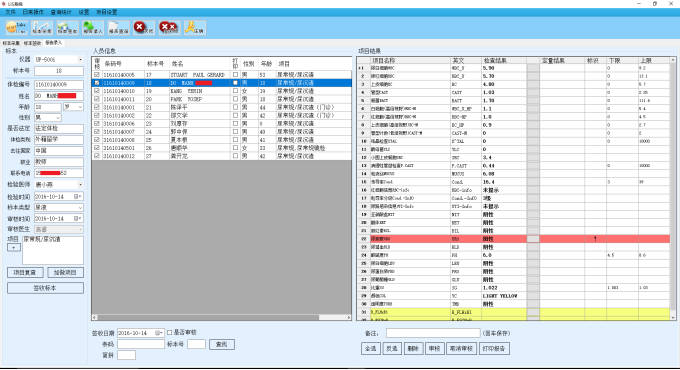The width and height of the screenshot is (680, 370).
Task: Open the 审核医生 dropdown
Action: (x=80, y=229)
